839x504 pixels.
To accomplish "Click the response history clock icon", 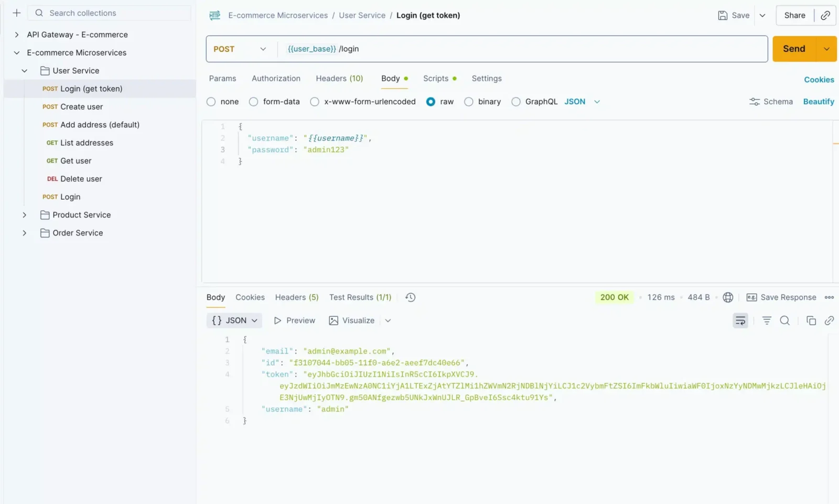I will click(410, 297).
